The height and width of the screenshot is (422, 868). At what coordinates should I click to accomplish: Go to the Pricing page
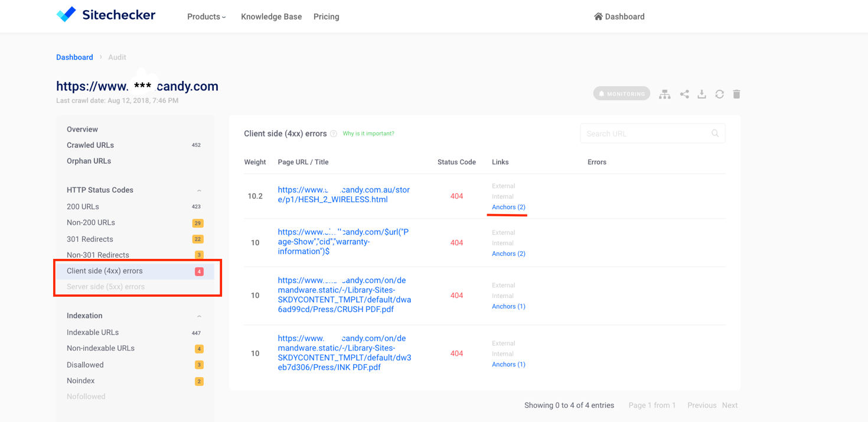click(x=326, y=17)
